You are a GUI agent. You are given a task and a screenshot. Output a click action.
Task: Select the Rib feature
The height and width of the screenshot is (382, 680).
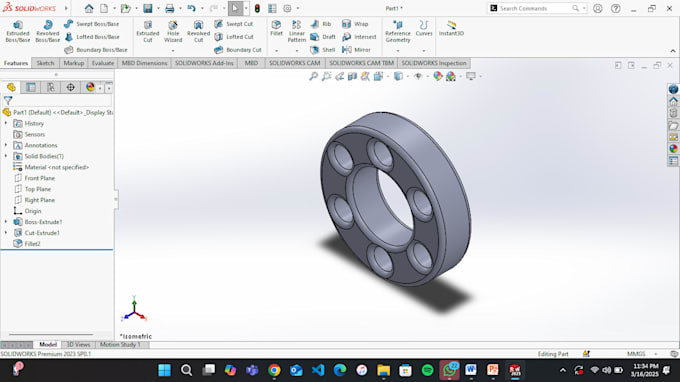click(x=321, y=24)
